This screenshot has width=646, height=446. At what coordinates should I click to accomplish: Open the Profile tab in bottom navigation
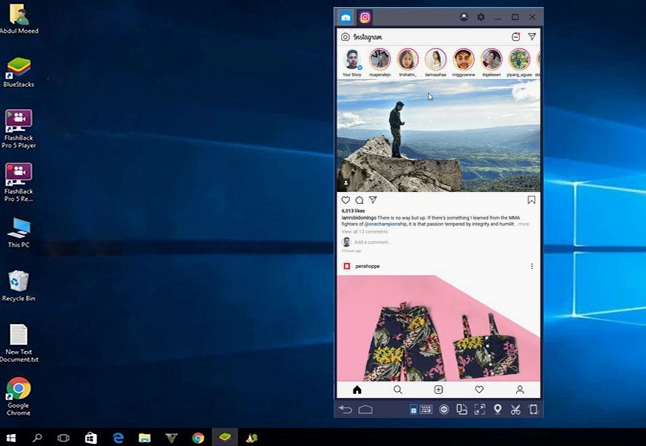tap(520, 390)
